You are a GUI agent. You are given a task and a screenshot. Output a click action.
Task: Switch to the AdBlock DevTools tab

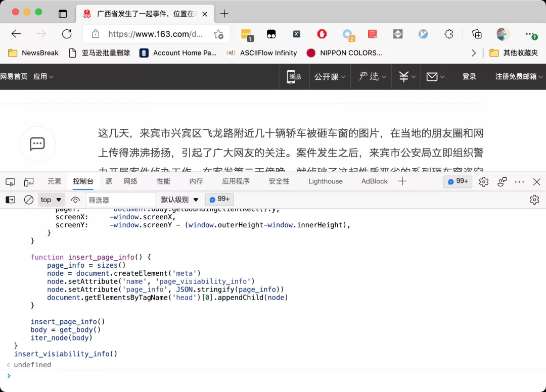pos(374,181)
